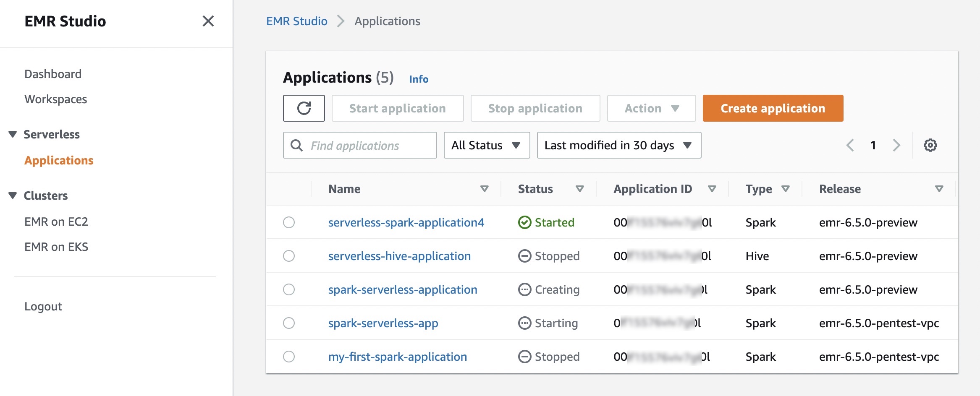Click the Find applications search field
The width and height of the screenshot is (980, 396).
pyautogui.click(x=360, y=145)
